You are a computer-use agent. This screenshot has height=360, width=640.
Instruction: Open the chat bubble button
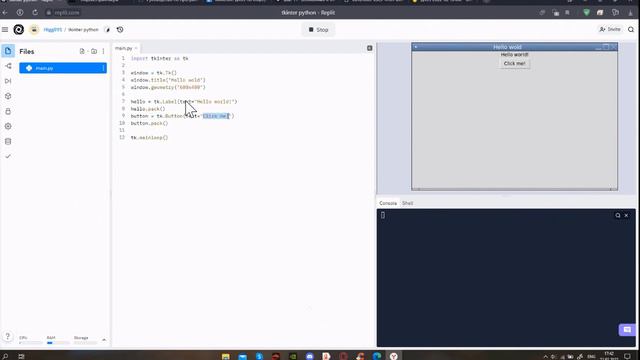click(x=627, y=329)
